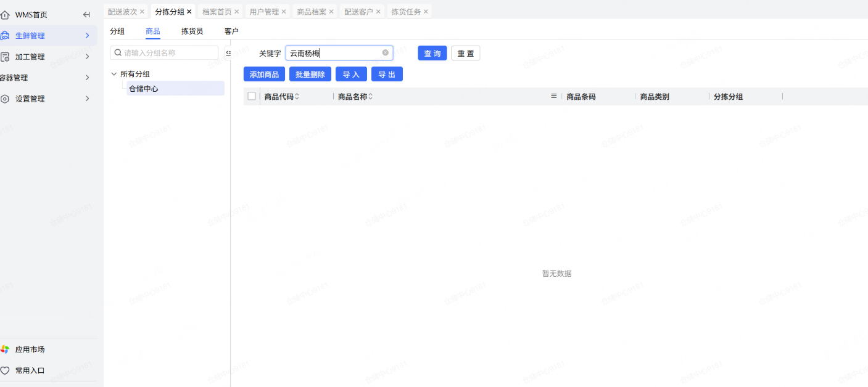Expand the 容器管理 menu chevron
Screen dimensions: 868x387
(87, 78)
